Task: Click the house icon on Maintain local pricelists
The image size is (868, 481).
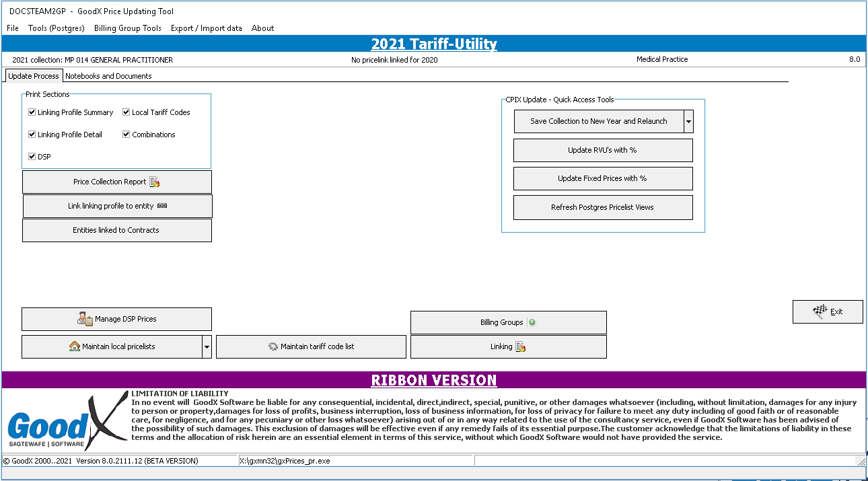Action: pyautogui.click(x=75, y=346)
